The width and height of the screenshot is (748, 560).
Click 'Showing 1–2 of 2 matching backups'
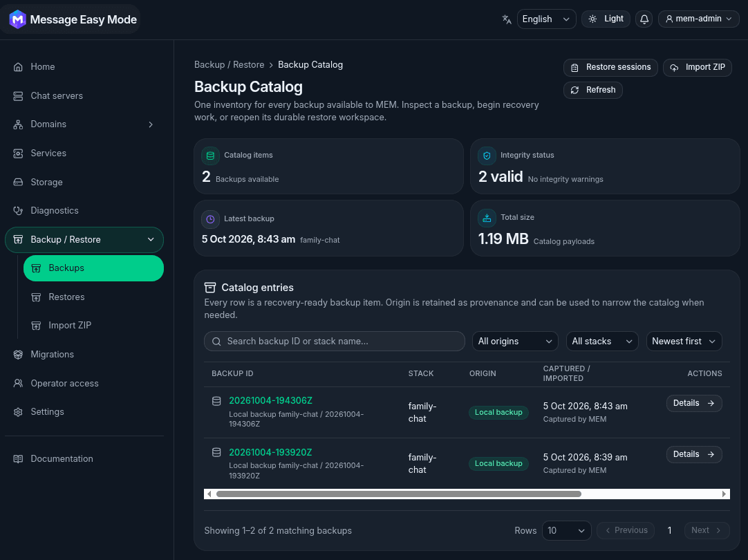[278, 531]
